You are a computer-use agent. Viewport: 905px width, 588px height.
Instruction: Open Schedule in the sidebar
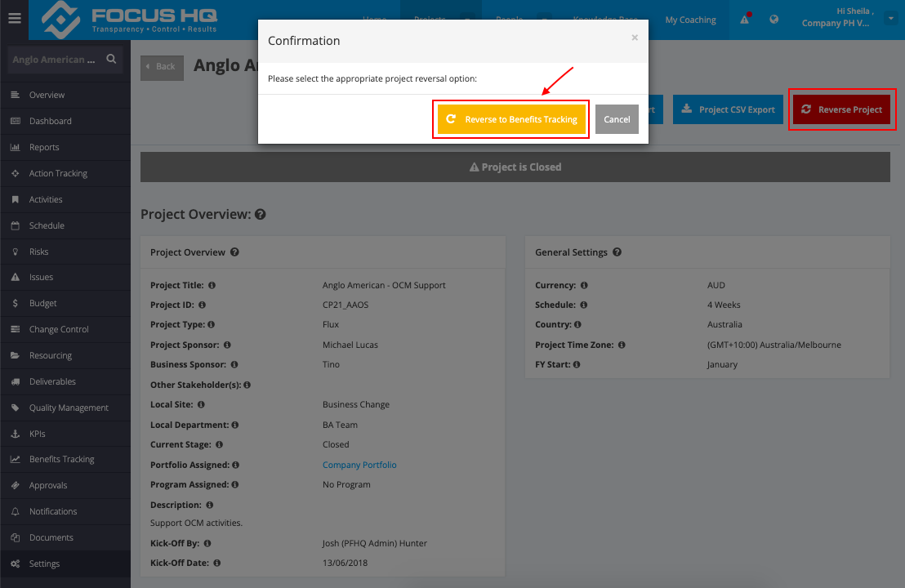[x=65, y=225]
